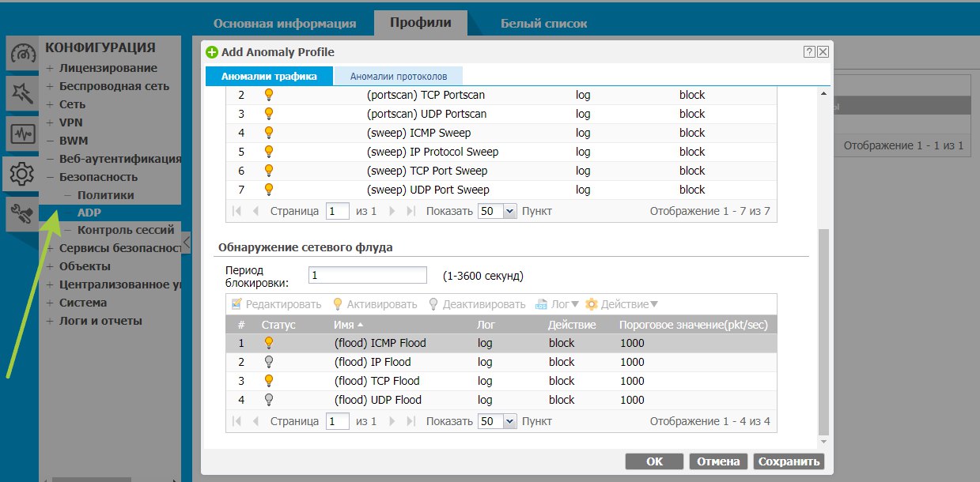The image size is (980, 482).
Task: Expand Лицензирование tree item
Action: 50,68
